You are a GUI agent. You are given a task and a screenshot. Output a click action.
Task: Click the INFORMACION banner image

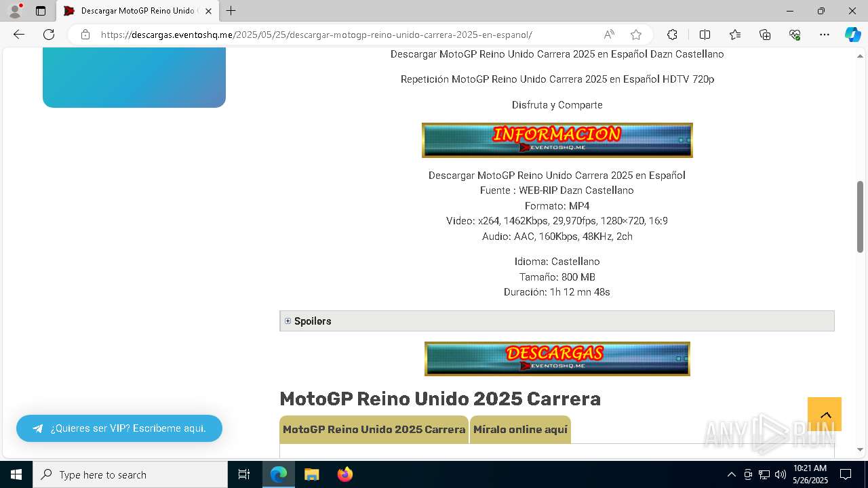[557, 140]
